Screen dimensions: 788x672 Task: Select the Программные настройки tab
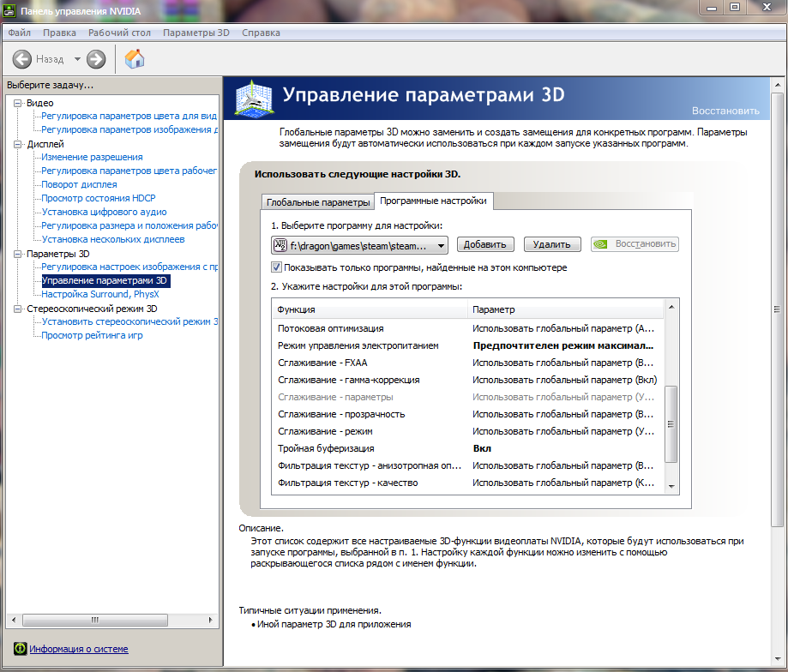433,201
